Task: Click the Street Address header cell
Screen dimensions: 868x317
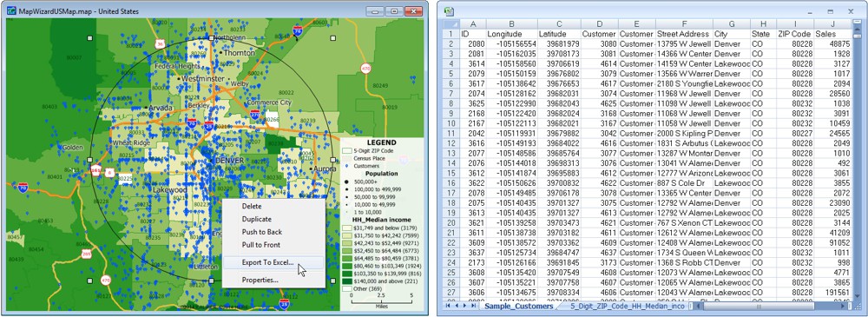Action: tap(684, 34)
